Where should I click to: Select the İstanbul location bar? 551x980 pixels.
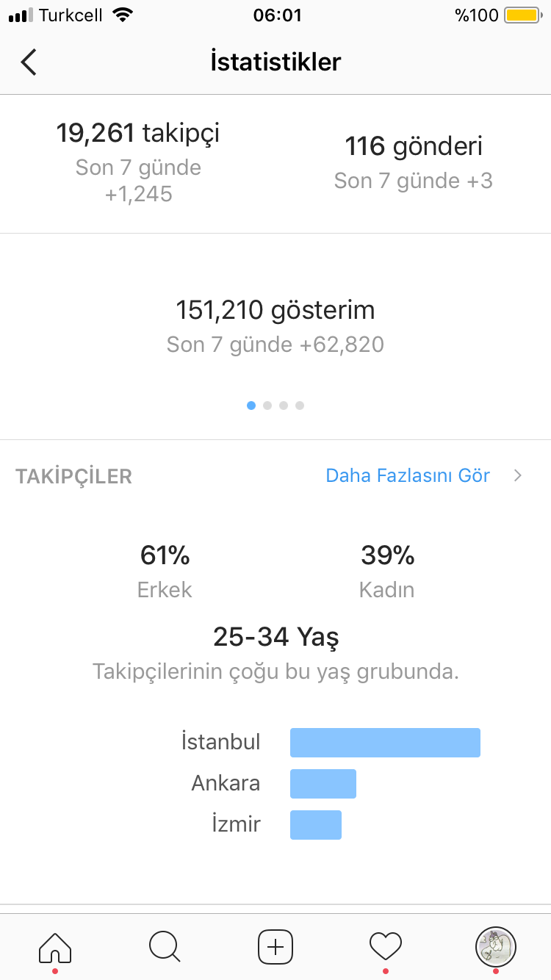(x=385, y=742)
